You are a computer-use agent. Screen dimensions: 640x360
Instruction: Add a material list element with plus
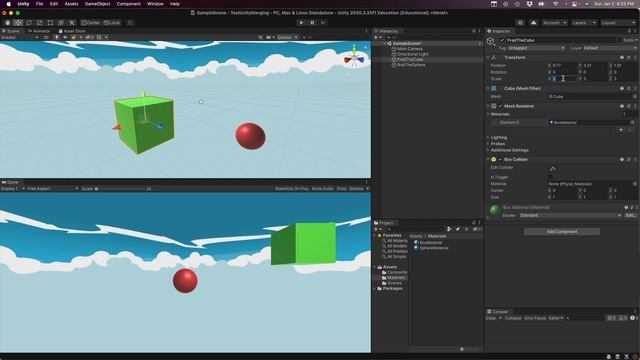(621, 130)
